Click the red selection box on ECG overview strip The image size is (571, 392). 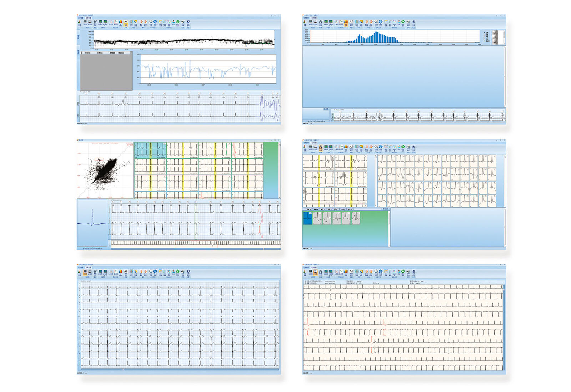[x=196, y=244]
